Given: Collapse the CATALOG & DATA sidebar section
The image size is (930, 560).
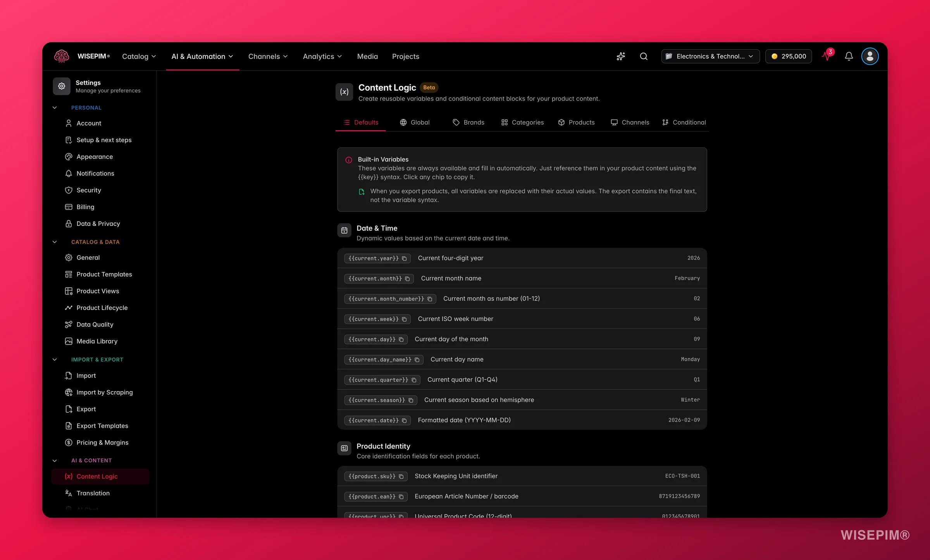Looking at the screenshot, I should 55,242.
